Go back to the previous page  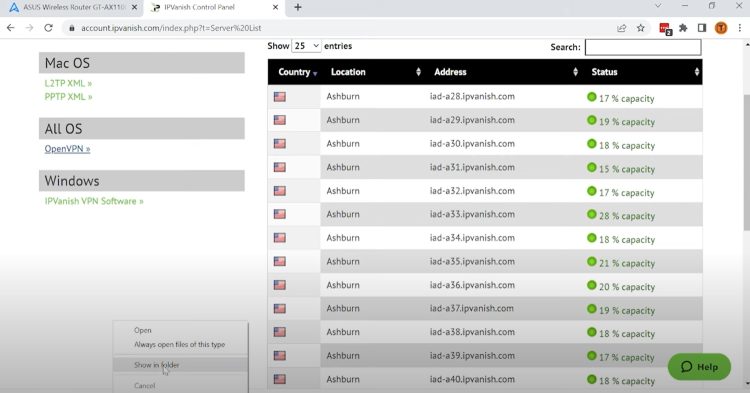click(x=11, y=28)
